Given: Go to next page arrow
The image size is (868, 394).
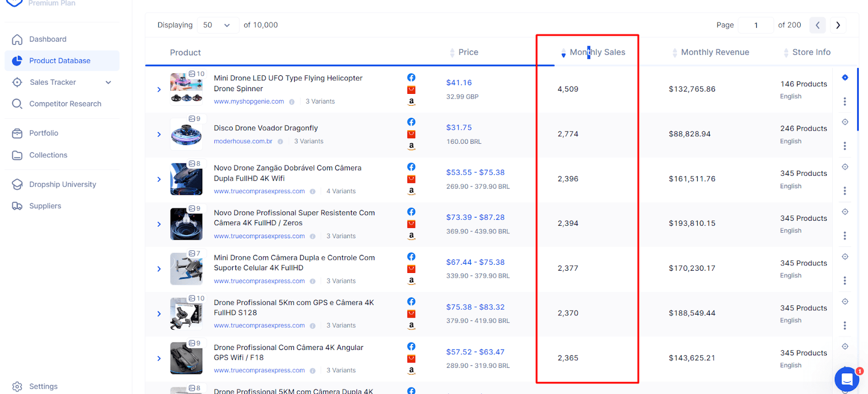Looking at the screenshot, I should pos(838,25).
